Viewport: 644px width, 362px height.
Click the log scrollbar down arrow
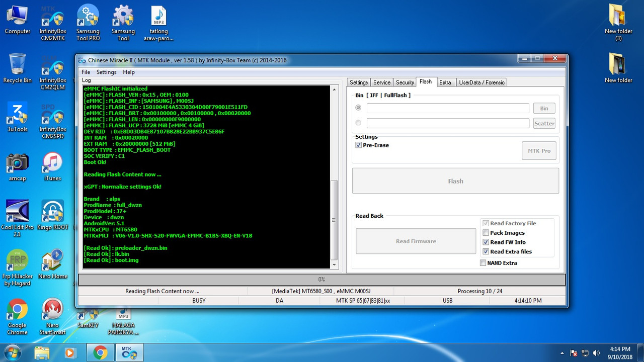(334, 265)
